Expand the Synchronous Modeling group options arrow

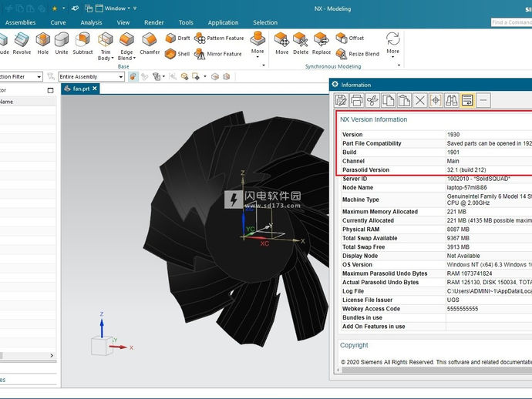[399, 65]
